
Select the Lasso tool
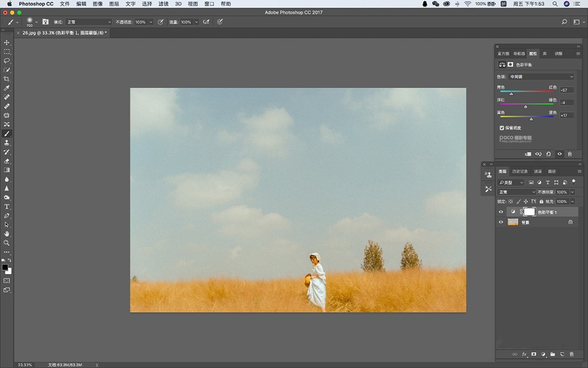(x=7, y=61)
